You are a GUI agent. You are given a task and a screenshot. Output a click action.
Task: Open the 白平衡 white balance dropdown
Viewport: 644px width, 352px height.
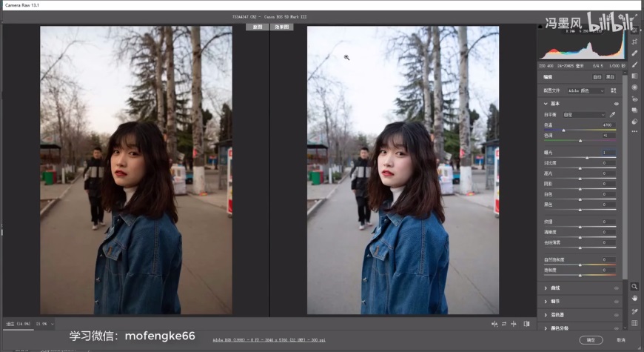(584, 115)
